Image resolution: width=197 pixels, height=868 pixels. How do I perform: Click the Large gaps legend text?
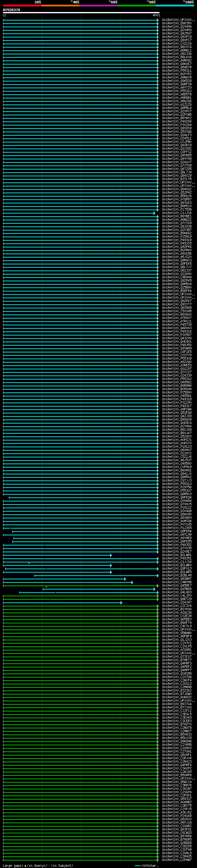38,866
